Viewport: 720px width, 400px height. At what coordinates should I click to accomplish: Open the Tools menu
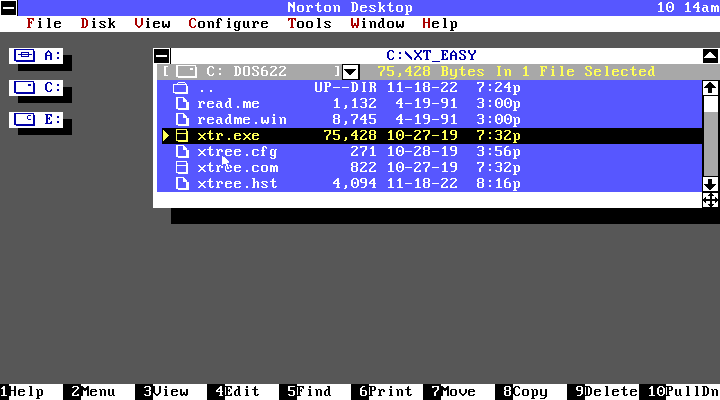[x=309, y=23]
